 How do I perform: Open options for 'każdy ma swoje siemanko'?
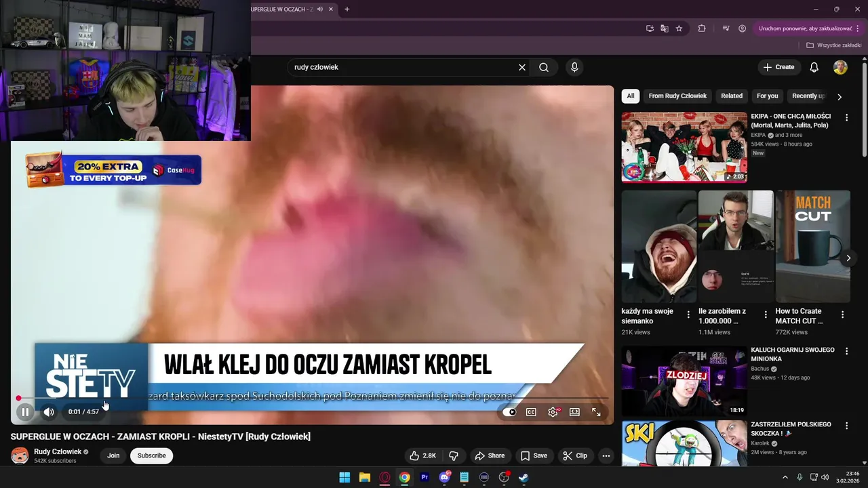pos(688,314)
